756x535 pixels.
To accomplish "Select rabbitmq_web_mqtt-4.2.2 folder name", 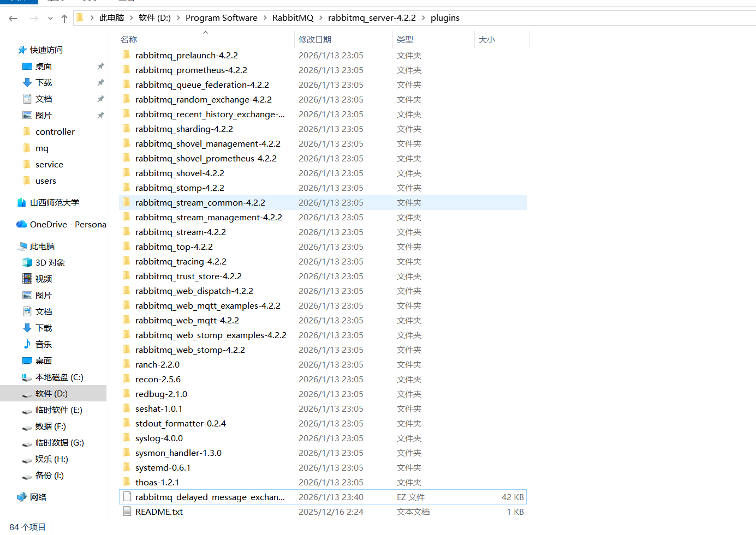I will coord(187,321).
